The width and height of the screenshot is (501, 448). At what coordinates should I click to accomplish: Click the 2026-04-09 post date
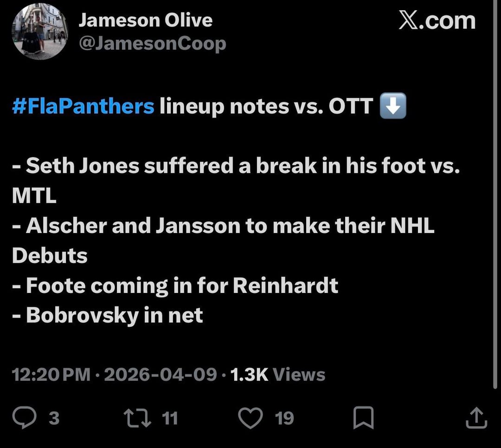point(161,374)
